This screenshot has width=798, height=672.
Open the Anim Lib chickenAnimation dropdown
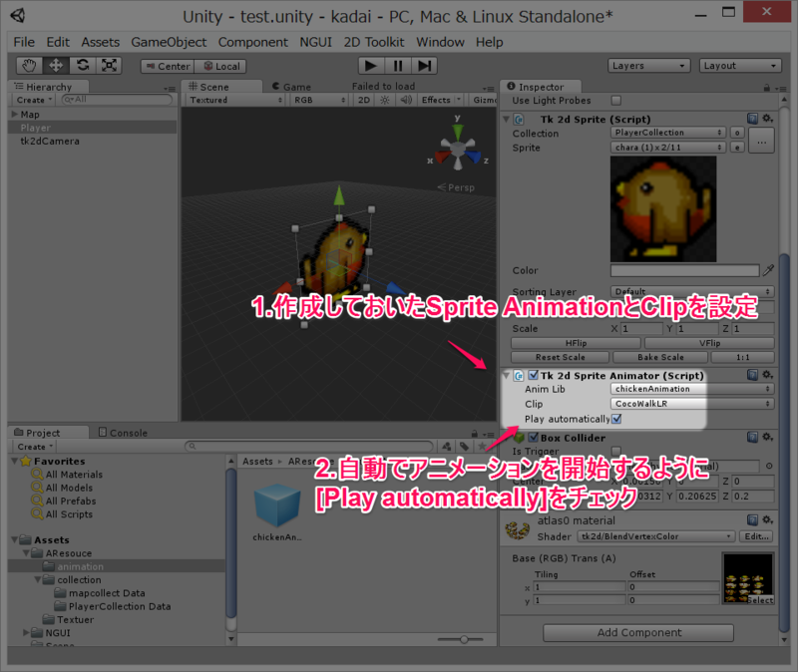coord(692,389)
